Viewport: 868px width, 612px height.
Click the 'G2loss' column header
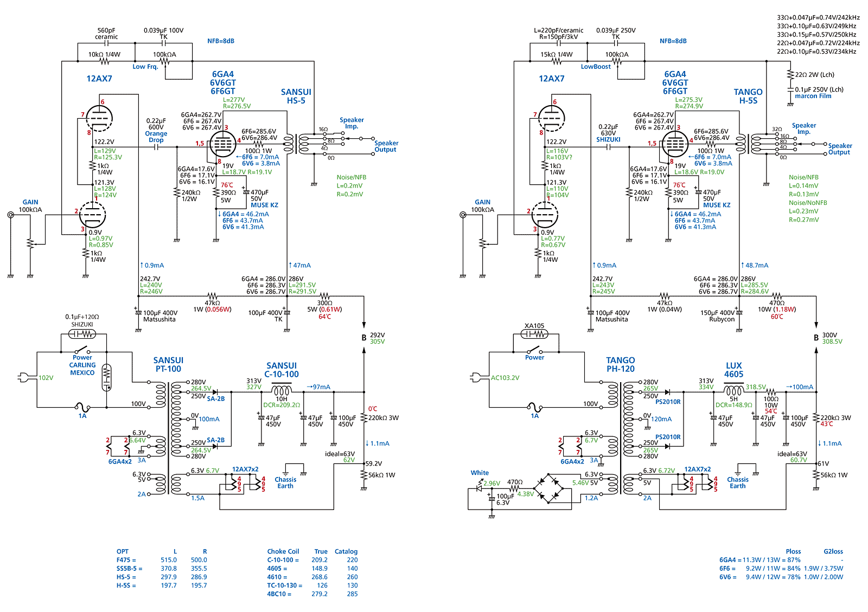(833, 552)
